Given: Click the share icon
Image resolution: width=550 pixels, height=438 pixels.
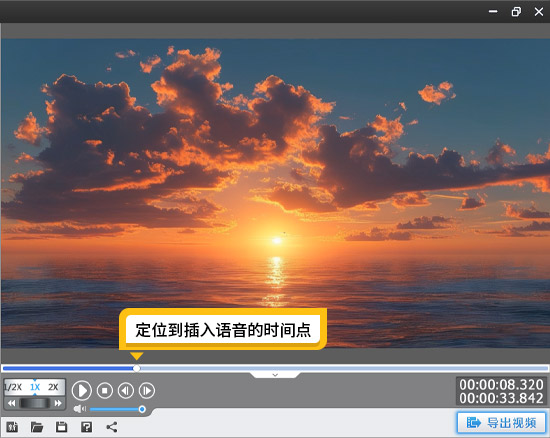Looking at the screenshot, I should [x=112, y=427].
